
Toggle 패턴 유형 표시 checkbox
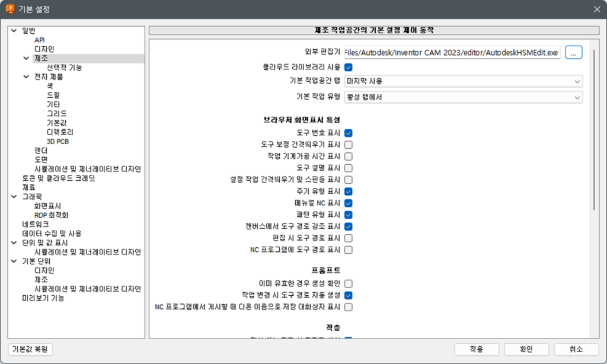pos(349,215)
